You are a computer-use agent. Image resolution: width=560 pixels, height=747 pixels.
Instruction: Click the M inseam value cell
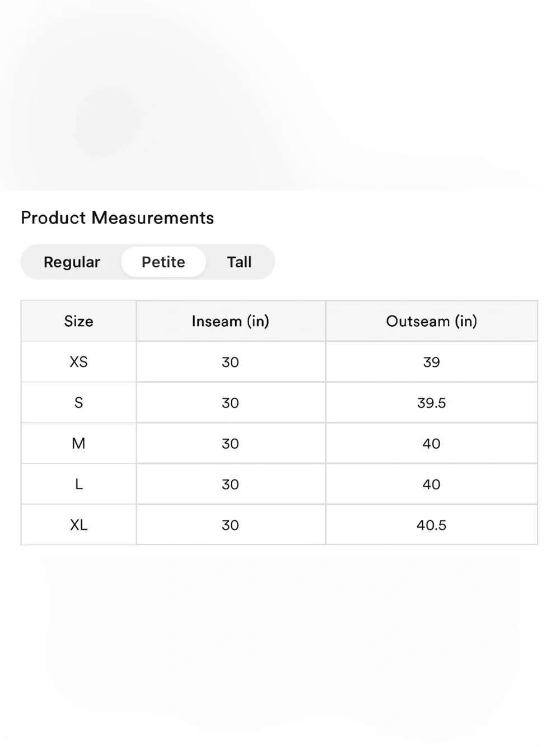coord(231,444)
